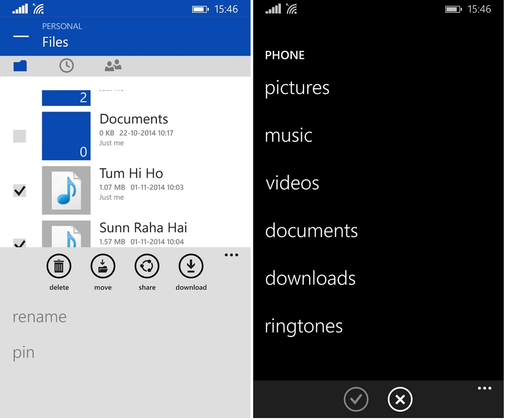
Task: Uncheck the Sunn Raha Hai checkbox
Action: (x=19, y=243)
